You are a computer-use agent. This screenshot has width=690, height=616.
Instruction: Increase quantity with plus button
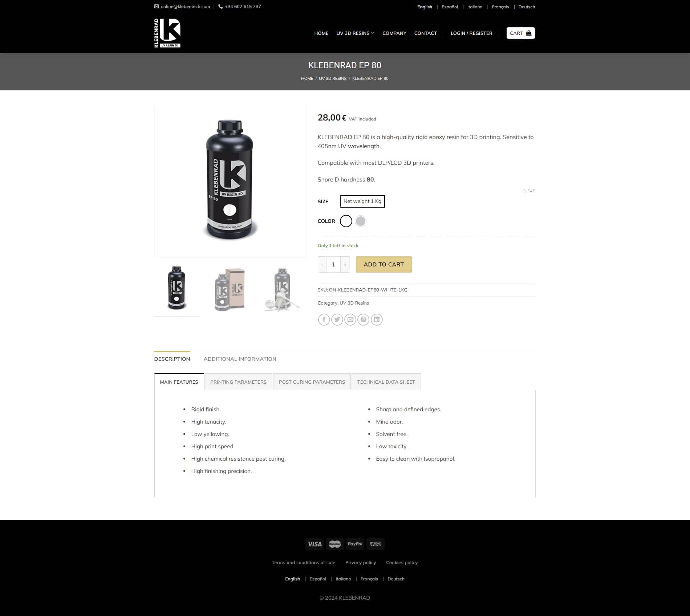345,265
